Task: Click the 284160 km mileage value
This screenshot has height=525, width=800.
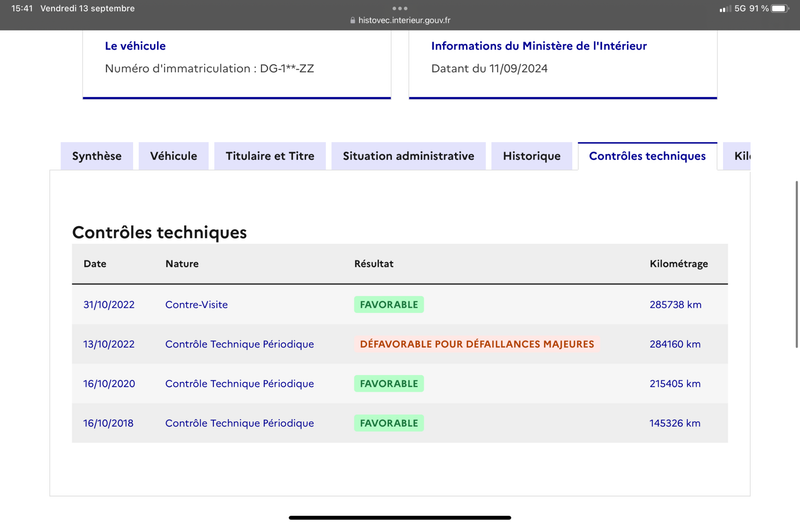Action: click(x=675, y=344)
